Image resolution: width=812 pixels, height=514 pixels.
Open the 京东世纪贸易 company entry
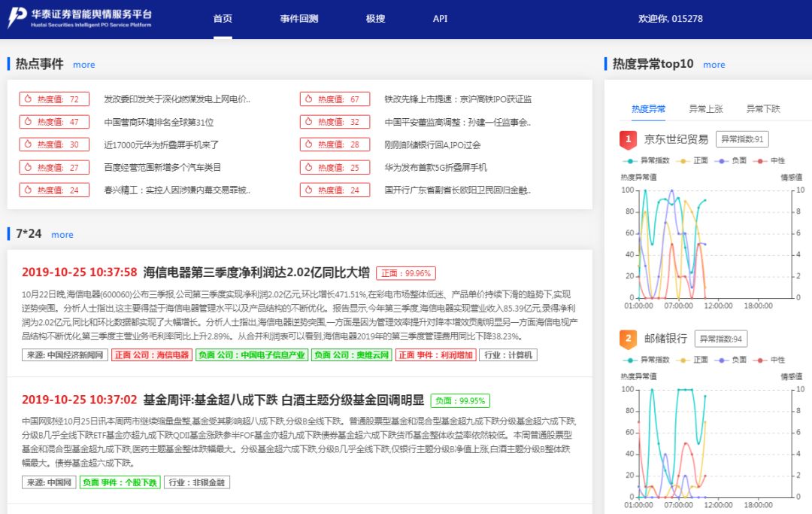(x=676, y=139)
